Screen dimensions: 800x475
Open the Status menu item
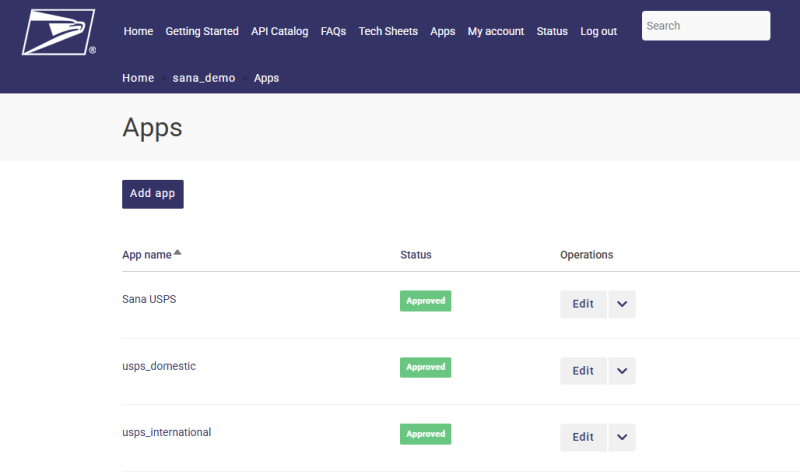[552, 31]
